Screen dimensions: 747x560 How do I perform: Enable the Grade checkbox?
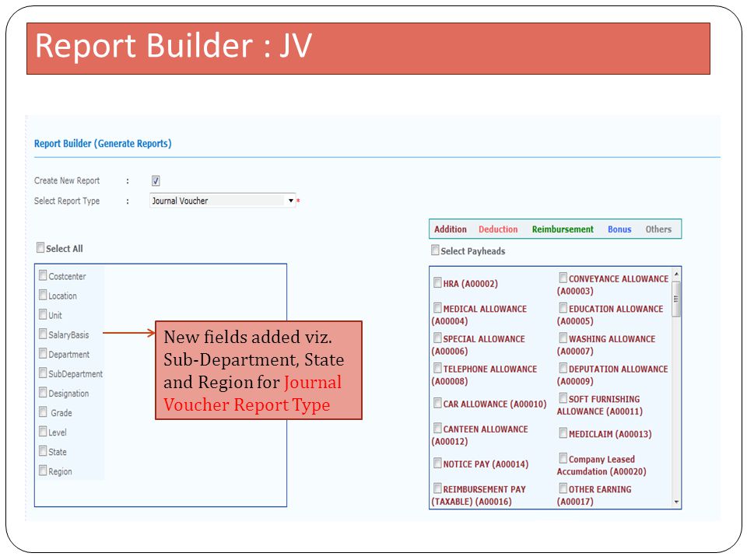tap(43, 412)
